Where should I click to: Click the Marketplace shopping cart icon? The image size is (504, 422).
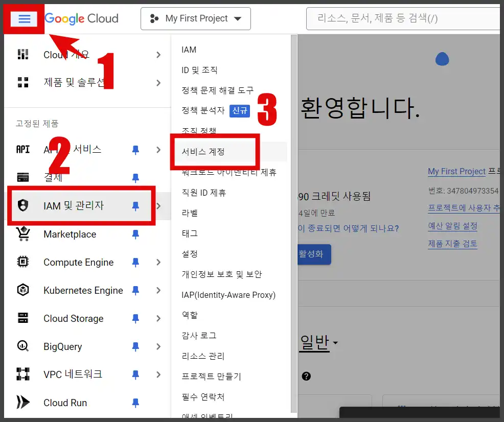coord(22,234)
